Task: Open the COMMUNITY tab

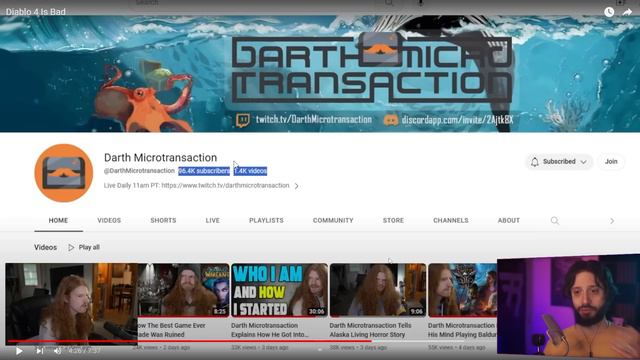Action: point(333,220)
